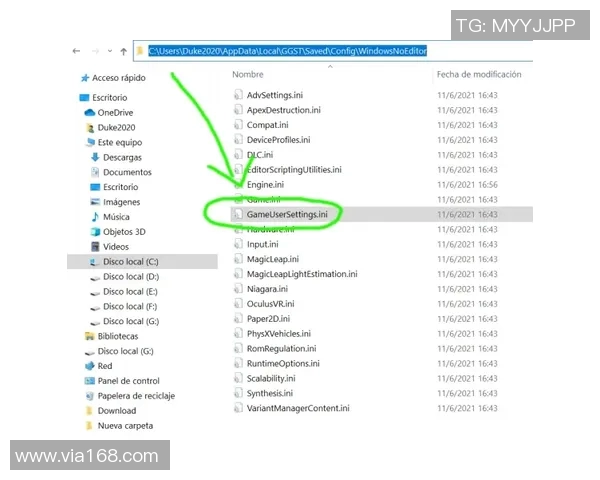The height and width of the screenshot is (480, 600).
Task: Click the Acceso rápido star icon
Action: tap(85, 78)
